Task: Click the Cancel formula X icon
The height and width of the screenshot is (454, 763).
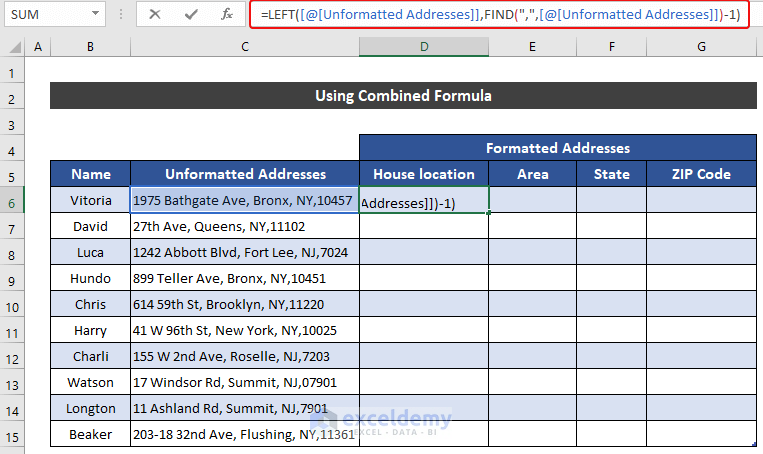Action: pos(155,14)
